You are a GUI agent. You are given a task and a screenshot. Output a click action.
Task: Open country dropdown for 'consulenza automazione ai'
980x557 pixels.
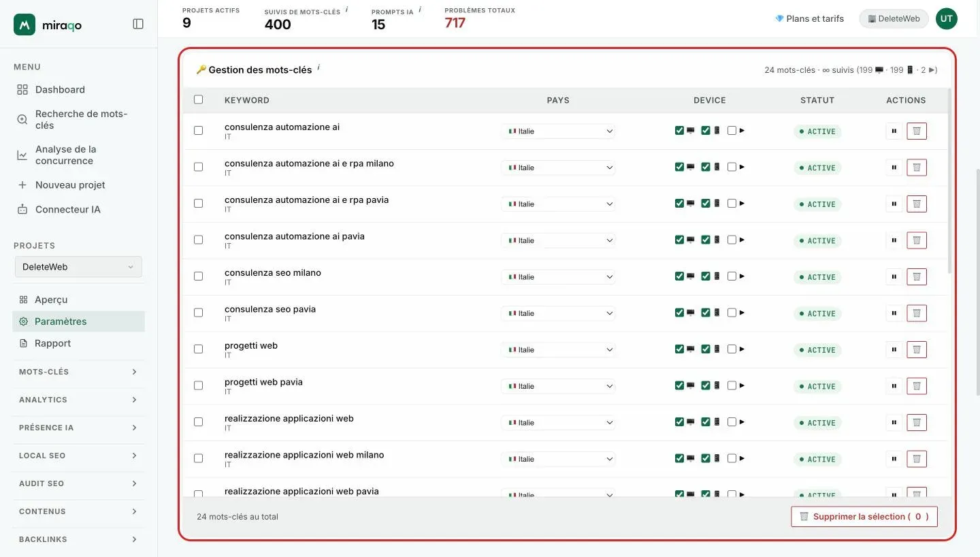[558, 131]
